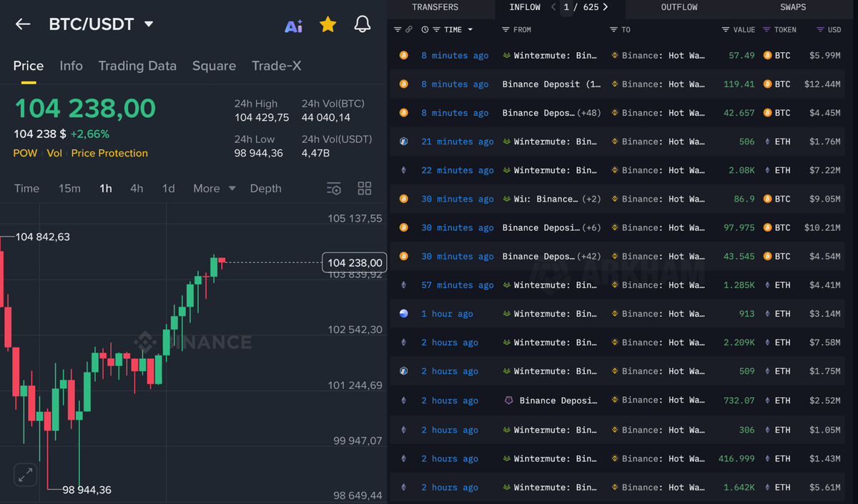
Task: Filter by the TOKEN column header
Action: tap(779, 30)
